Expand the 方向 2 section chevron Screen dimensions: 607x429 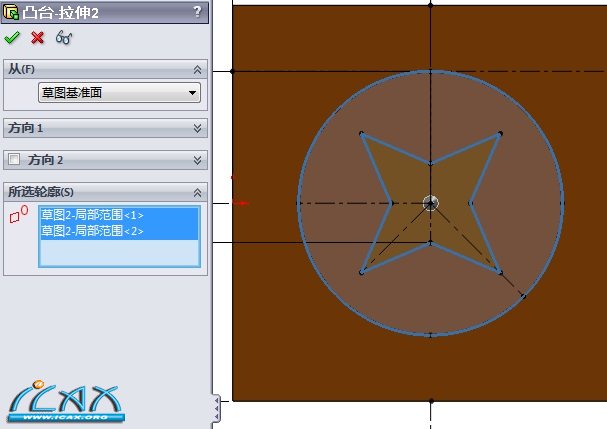click(x=197, y=160)
